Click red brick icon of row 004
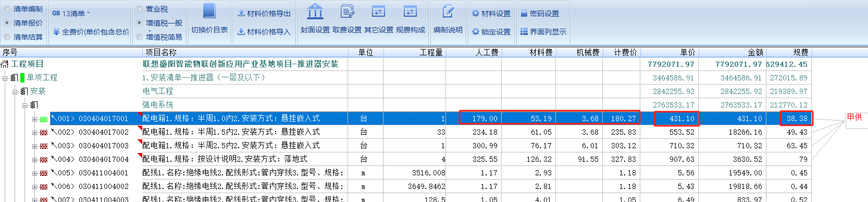 click(x=44, y=160)
